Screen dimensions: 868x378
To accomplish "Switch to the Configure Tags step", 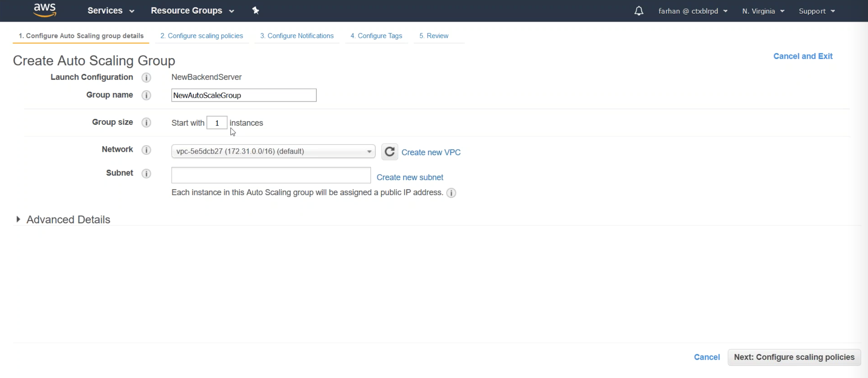I will click(376, 36).
